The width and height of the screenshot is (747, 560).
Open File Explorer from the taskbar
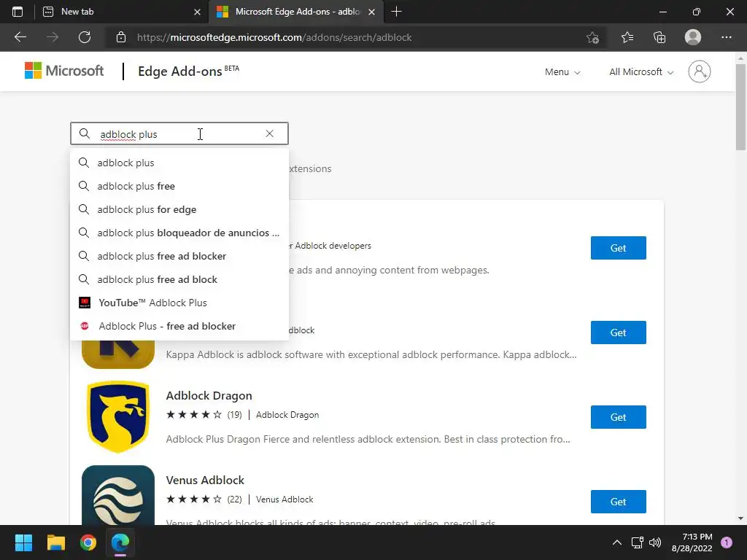[55, 542]
